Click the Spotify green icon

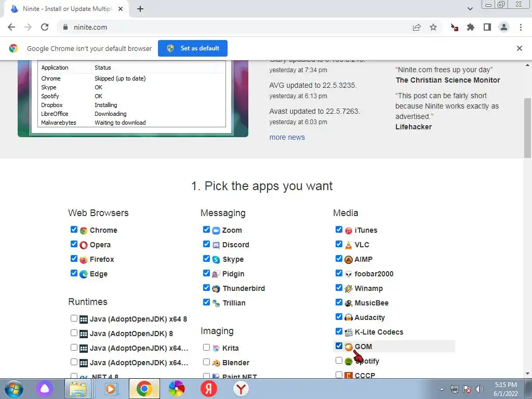click(349, 362)
